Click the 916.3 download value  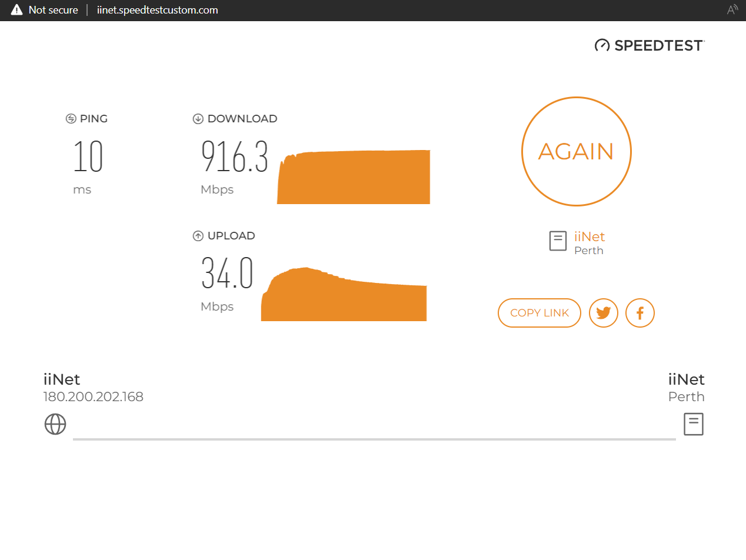pyautogui.click(x=235, y=156)
